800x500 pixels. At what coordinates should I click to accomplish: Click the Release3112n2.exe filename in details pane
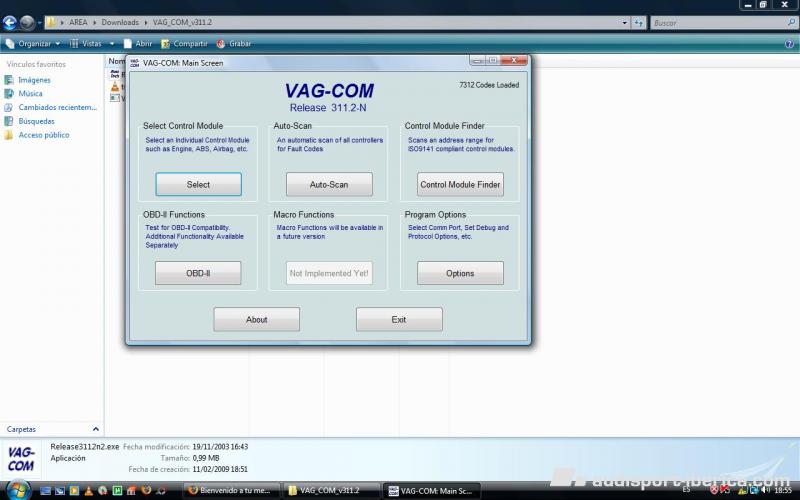pos(85,446)
